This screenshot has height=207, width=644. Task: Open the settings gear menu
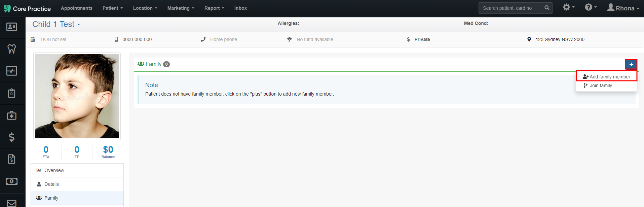(569, 7)
